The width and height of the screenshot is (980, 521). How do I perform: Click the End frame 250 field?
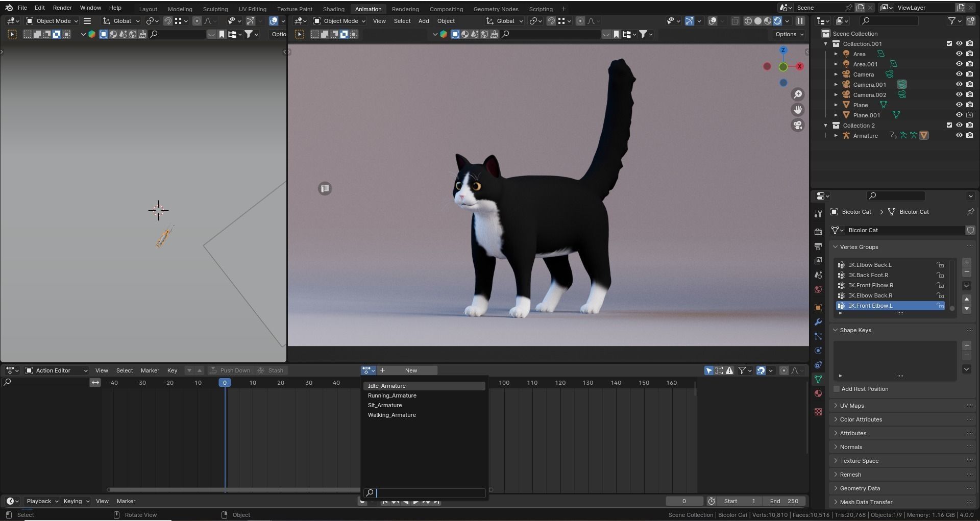[785, 501]
